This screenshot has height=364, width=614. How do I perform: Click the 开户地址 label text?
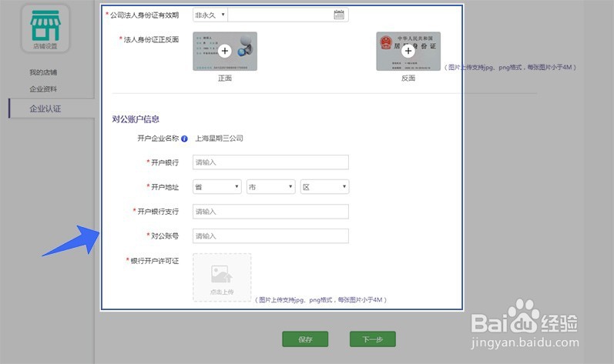165,187
